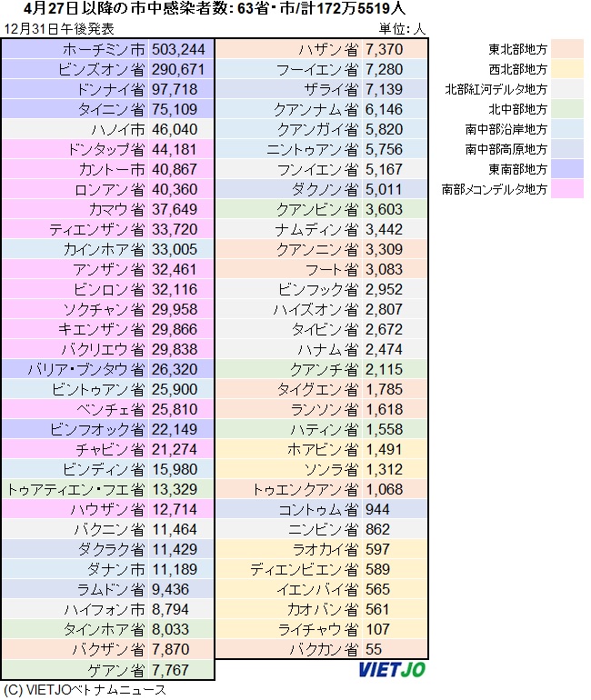Click the ゲアン省 row name
Image resolution: width=591 pixels, height=700 pixels.
pos(116,671)
